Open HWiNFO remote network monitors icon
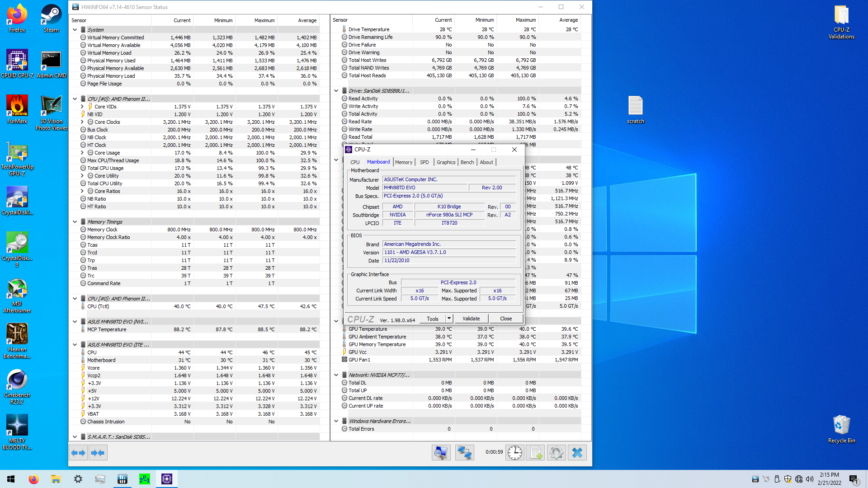The height and width of the screenshot is (488, 868). click(464, 452)
